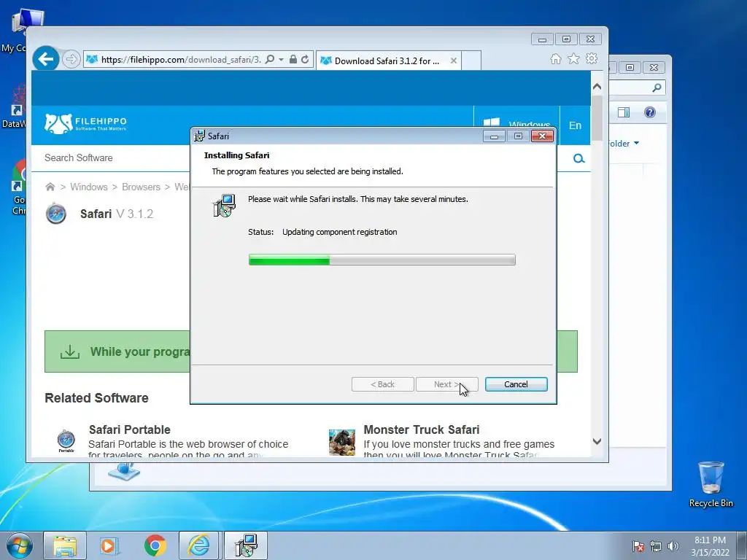This screenshot has height=560, width=747.
Task: Click the Safari installer taskbar button
Action: coord(246,545)
